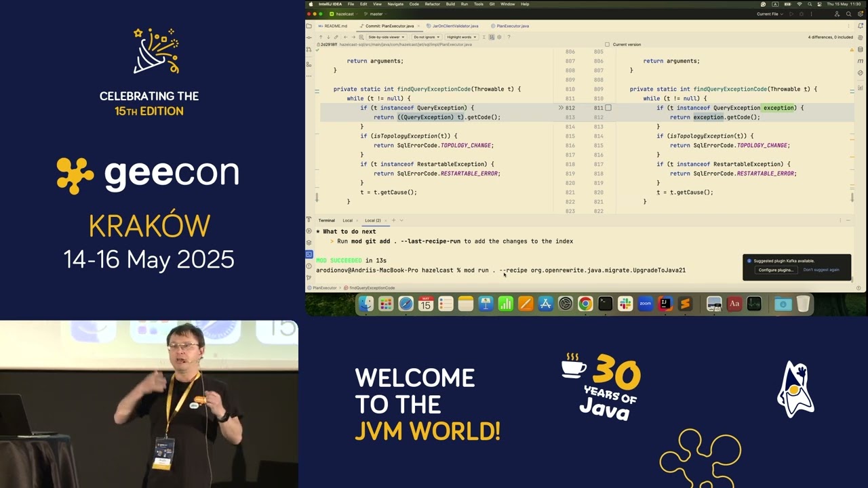Open Git menu in menu bar
Viewport: 868px width, 488px height.
(492, 4)
